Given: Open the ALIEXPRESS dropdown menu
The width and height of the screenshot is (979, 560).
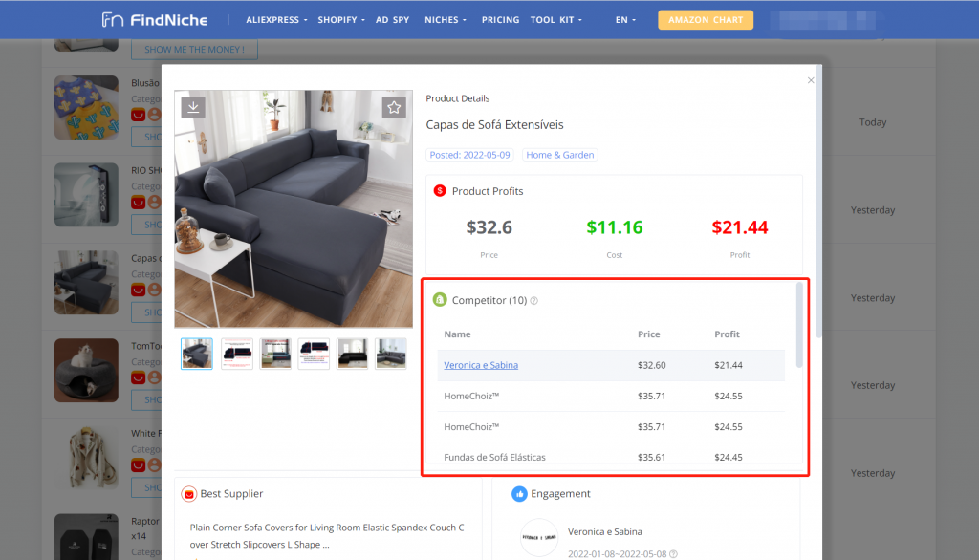Looking at the screenshot, I should 276,20.
